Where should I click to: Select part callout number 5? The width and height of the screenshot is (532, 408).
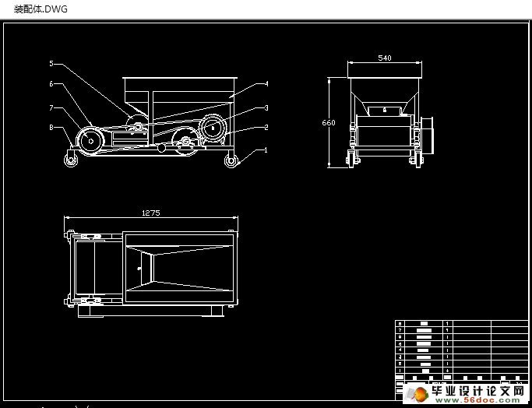[x=51, y=64]
